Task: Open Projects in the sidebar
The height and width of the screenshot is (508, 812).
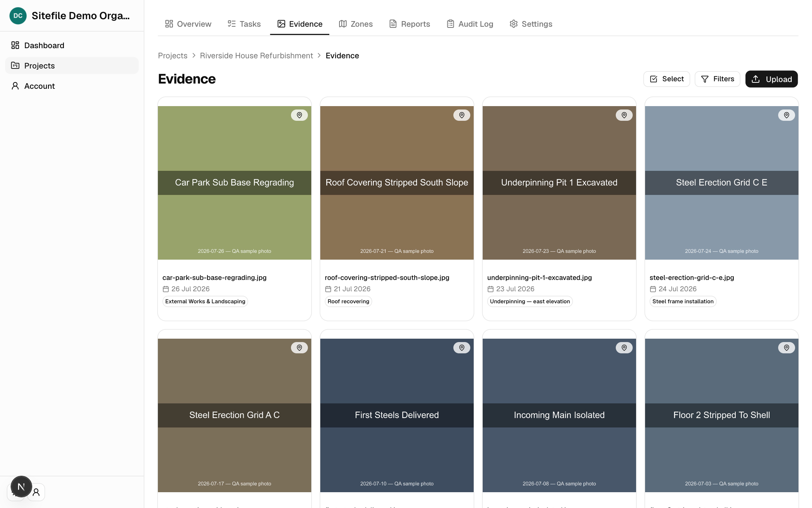Action: pos(72,66)
